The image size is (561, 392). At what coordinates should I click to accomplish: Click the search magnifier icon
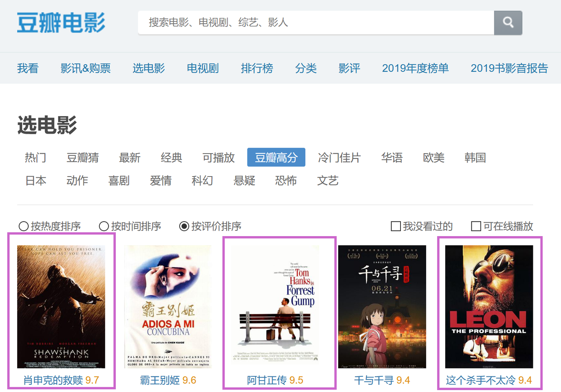click(508, 23)
